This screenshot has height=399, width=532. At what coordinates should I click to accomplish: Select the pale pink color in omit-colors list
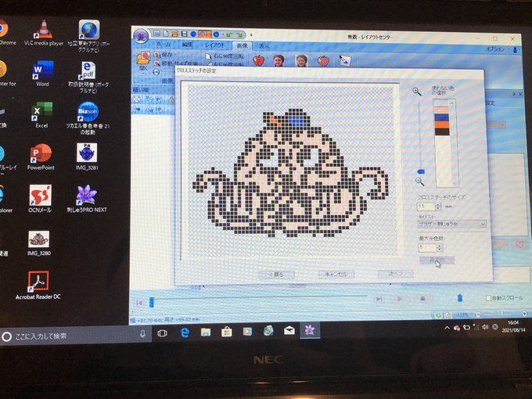pos(441,110)
